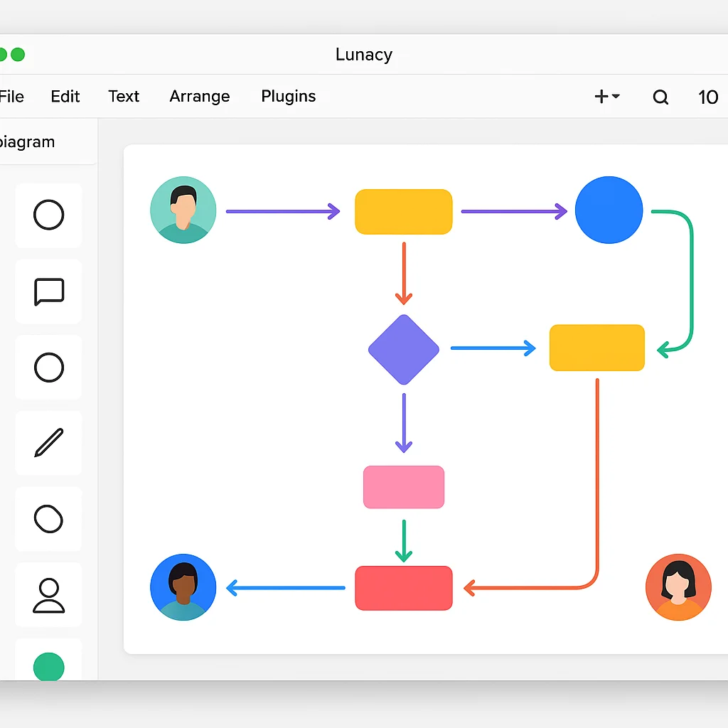728x728 pixels.
Task: Select the Avatar person tool
Action: tap(48, 595)
